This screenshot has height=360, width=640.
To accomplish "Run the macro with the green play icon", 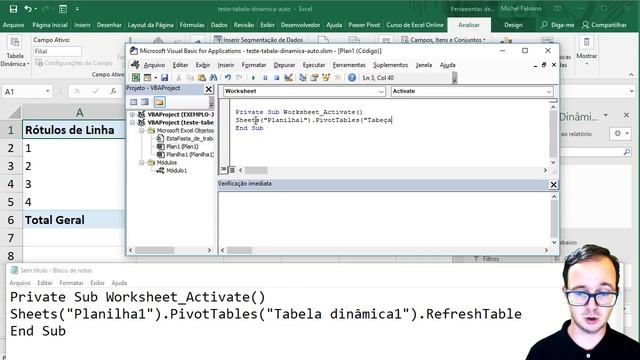I will coord(253,78).
